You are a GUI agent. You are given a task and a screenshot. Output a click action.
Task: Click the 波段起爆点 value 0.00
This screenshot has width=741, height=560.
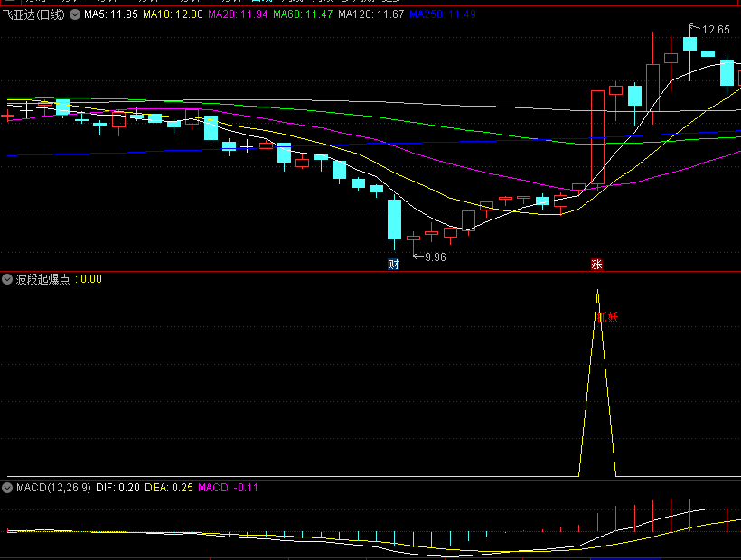pos(91,279)
